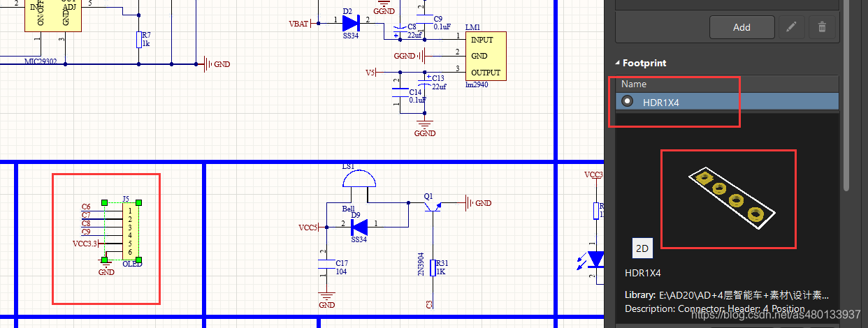Image resolution: width=868 pixels, height=328 pixels.
Task: Select the R7 1k resistor symbol
Action: [x=138, y=39]
